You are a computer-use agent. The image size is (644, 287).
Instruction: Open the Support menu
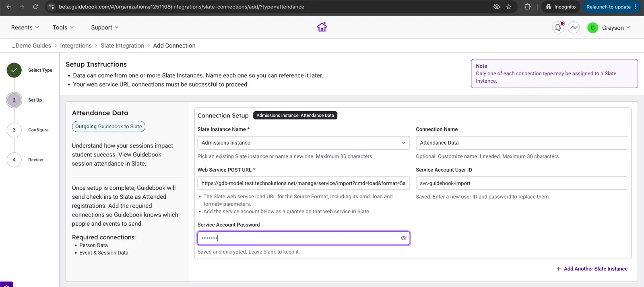click(x=105, y=27)
